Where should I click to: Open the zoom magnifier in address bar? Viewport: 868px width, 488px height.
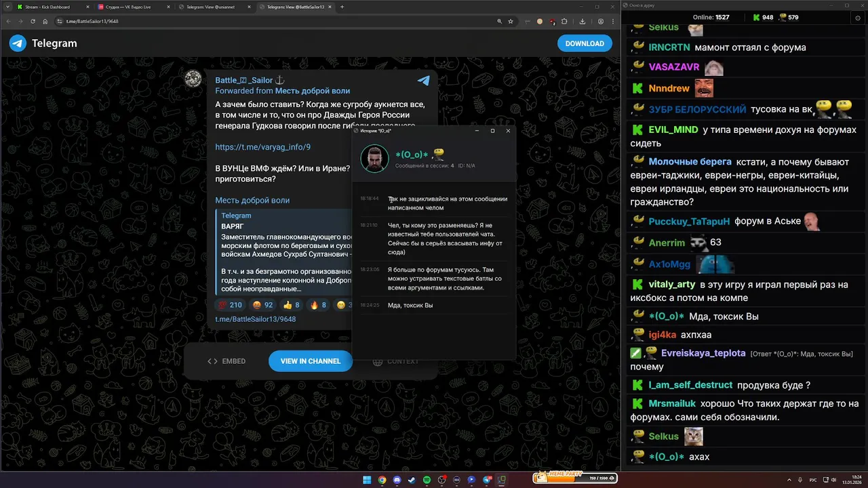coord(499,21)
